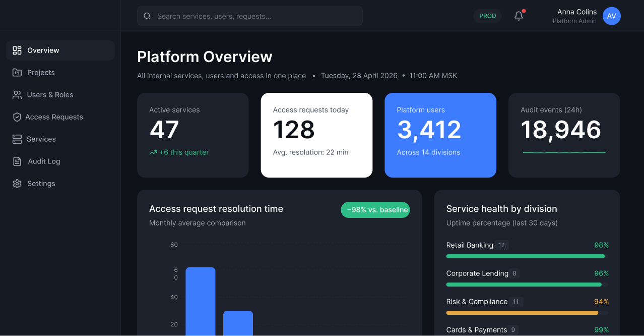Click the 18,946 audit events number
The width and height of the screenshot is (644, 336).
(x=561, y=130)
